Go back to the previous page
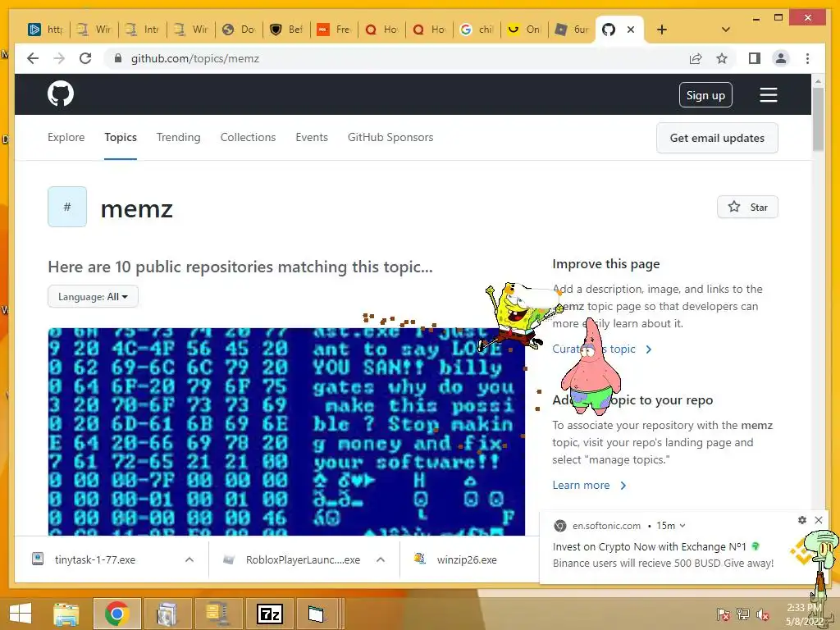This screenshot has width=840, height=630. [x=33, y=58]
